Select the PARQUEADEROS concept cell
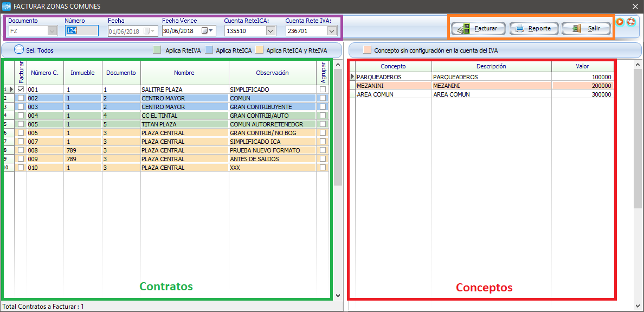Viewport: 644px width, 312px height. tap(393, 77)
